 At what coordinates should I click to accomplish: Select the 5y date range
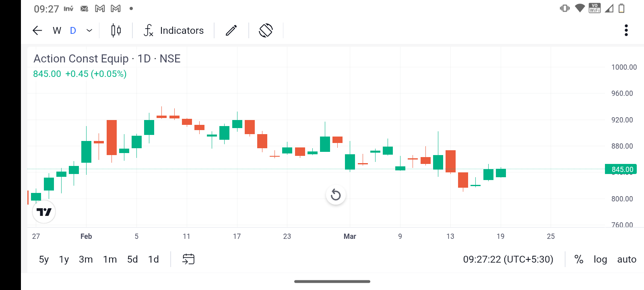pyautogui.click(x=44, y=259)
